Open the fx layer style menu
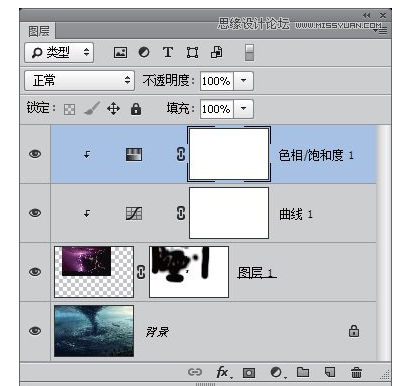The width and height of the screenshot is (411, 386). pyautogui.click(x=224, y=372)
